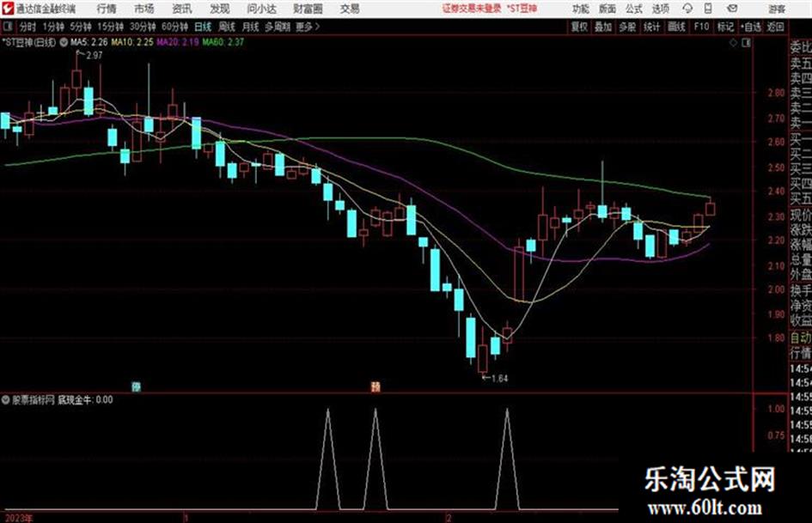
Task: Switch to 5分钟 chart period
Action: point(80,27)
